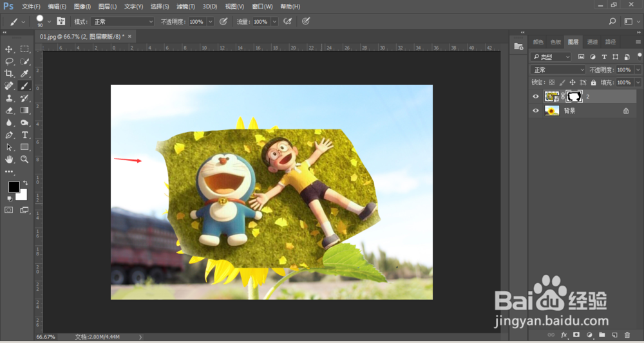Click the Add layer mask icon

pos(576,335)
